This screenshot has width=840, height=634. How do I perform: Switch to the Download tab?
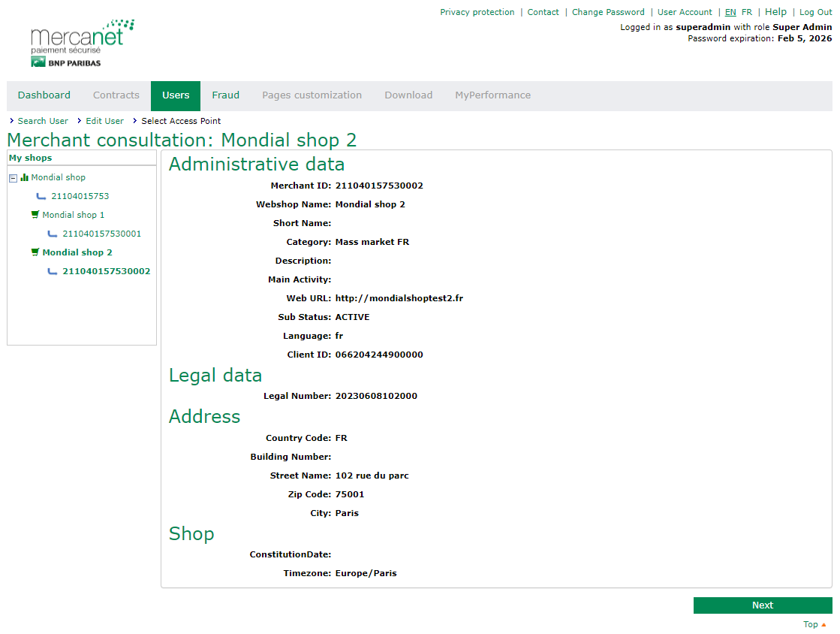408,95
